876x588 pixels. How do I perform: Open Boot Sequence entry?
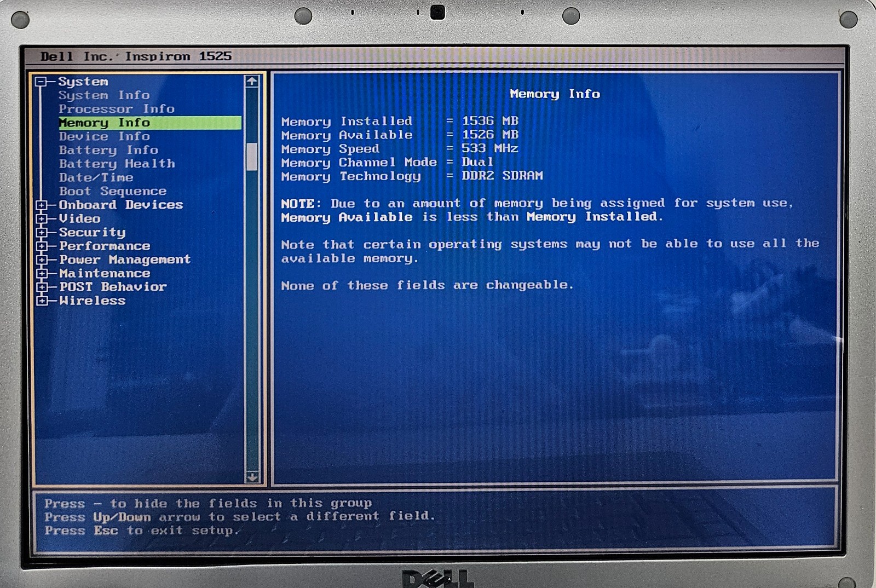pos(113,191)
